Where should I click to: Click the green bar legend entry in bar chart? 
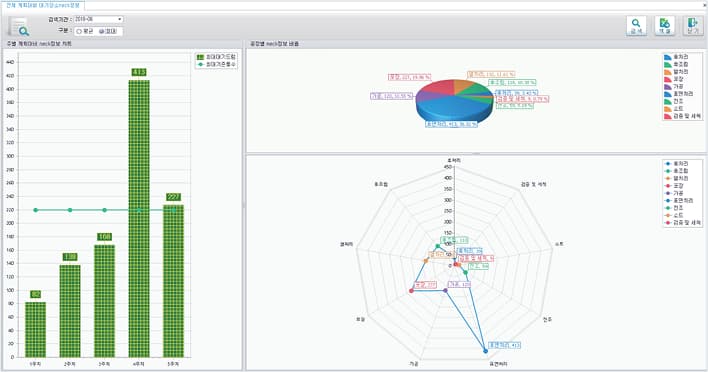(x=216, y=57)
